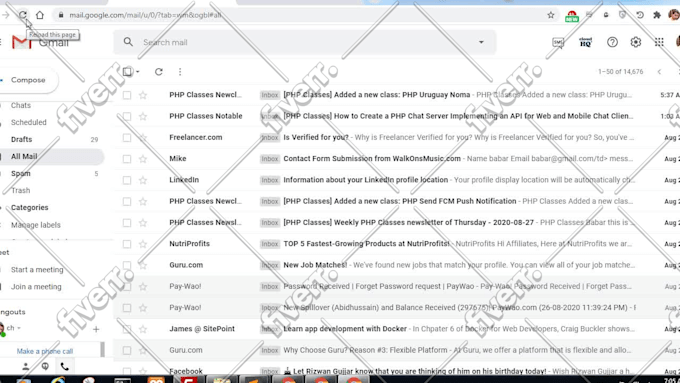
Task: Open the Scheduled label
Action: [x=29, y=122]
